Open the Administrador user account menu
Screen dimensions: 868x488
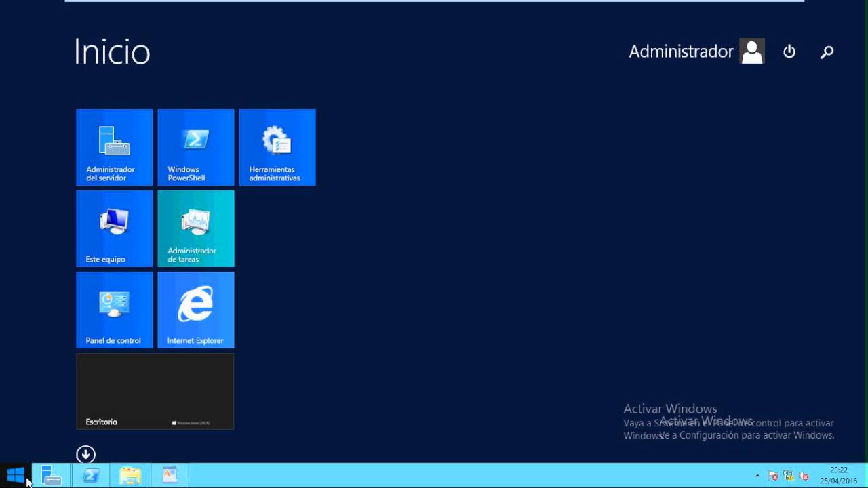[x=696, y=52]
